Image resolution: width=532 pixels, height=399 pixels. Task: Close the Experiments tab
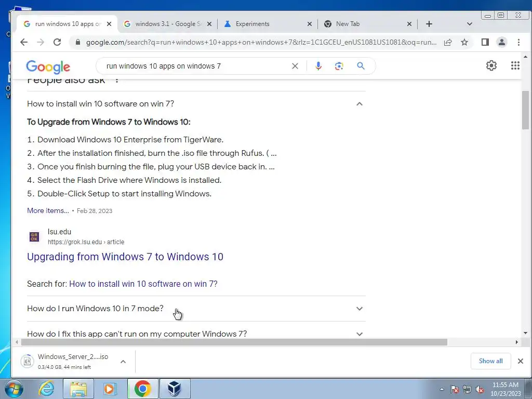tap(309, 24)
